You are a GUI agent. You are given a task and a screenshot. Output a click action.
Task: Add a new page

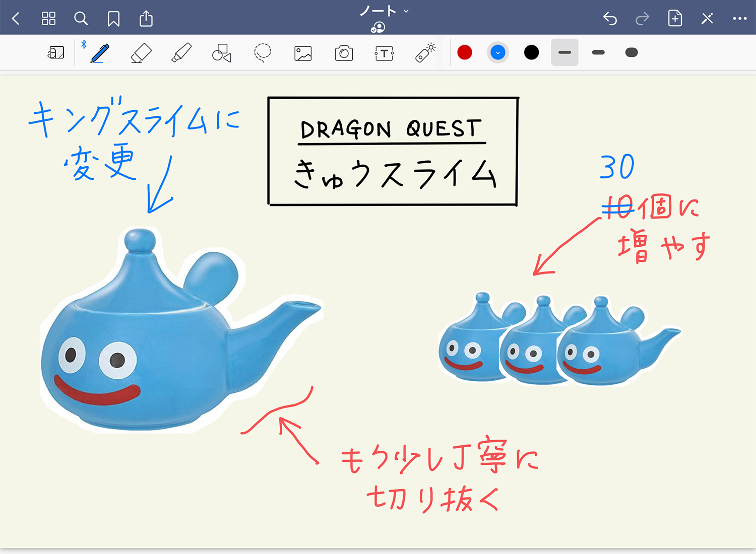(x=675, y=19)
